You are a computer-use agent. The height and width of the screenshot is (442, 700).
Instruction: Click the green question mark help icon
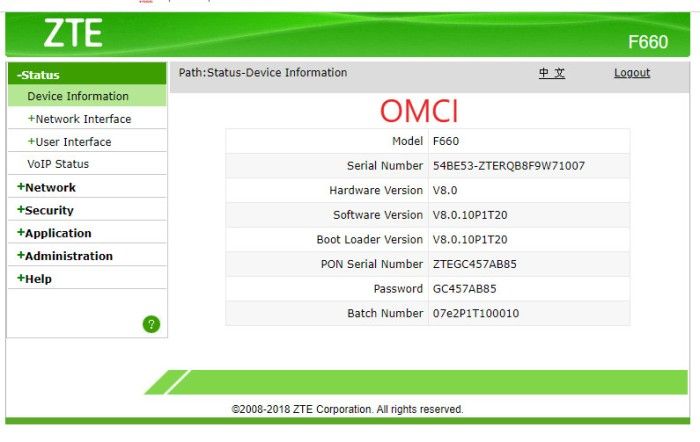click(151, 324)
